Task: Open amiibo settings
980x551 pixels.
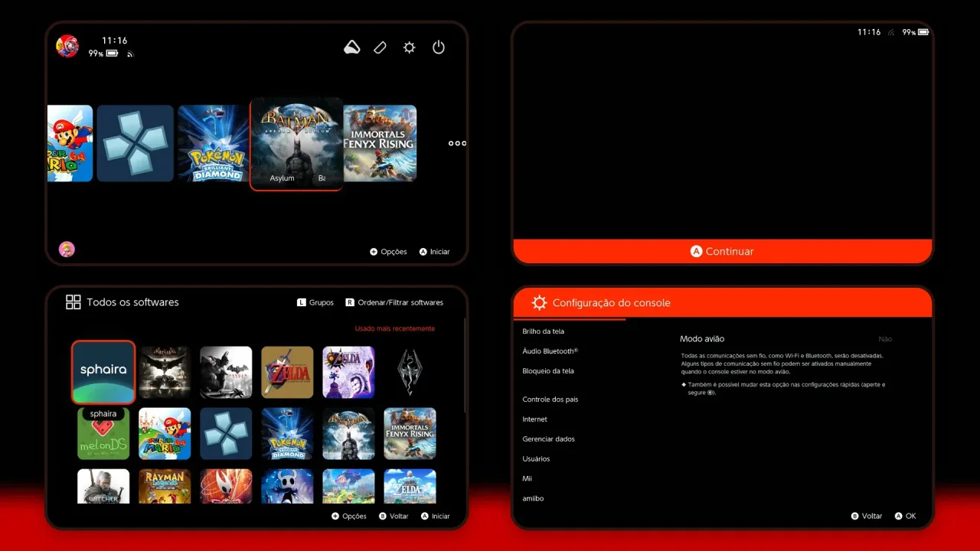Action: [533, 499]
